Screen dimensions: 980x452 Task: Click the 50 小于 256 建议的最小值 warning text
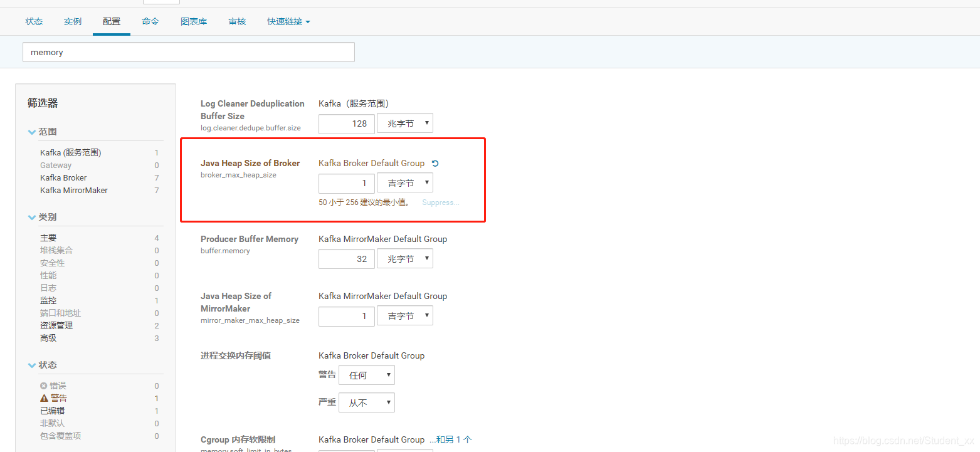coord(364,202)
